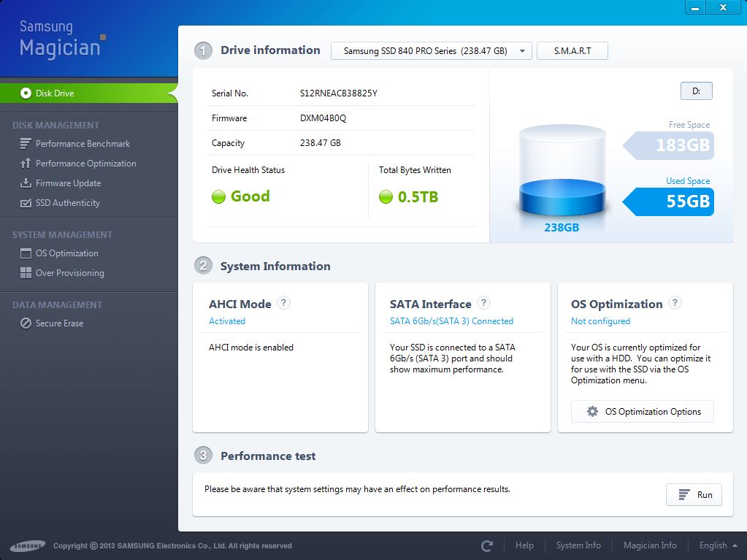Click the OS Optimization window icon

tap(26, 253)
